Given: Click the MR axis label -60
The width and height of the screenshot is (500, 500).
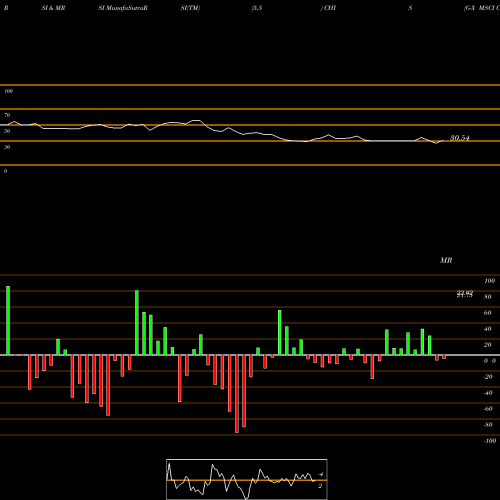Looking at the screenshot, I should 488,409.
